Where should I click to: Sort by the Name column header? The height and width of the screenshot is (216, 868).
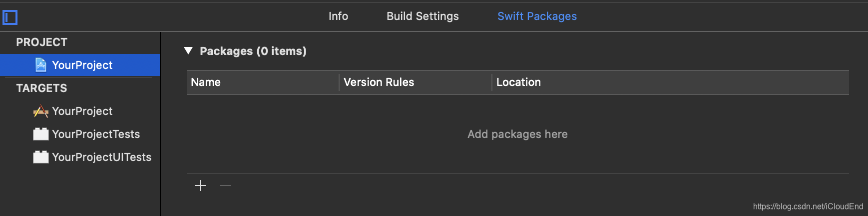[x=206, y=82]
